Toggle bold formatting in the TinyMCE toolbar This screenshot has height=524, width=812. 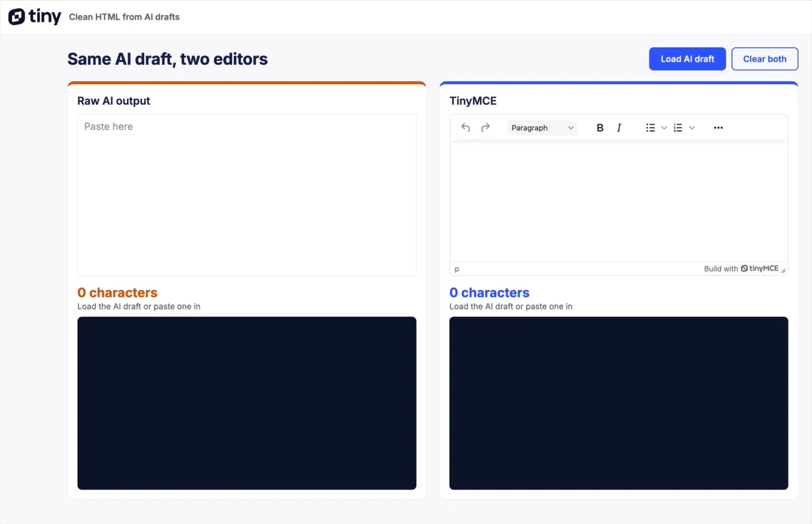600,128
